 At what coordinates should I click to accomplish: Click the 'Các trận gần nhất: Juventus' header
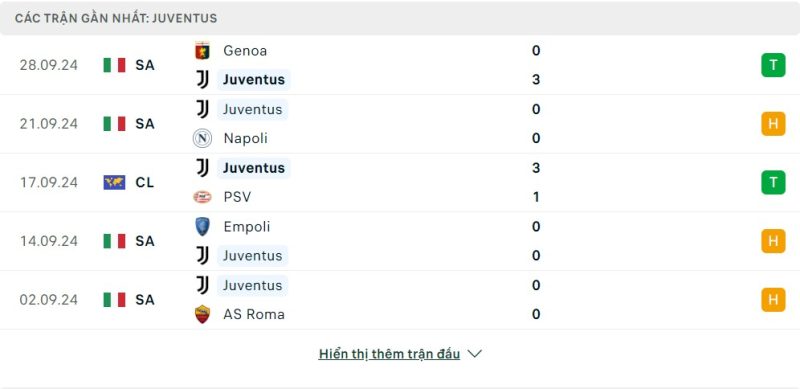(x=400, y=18)
